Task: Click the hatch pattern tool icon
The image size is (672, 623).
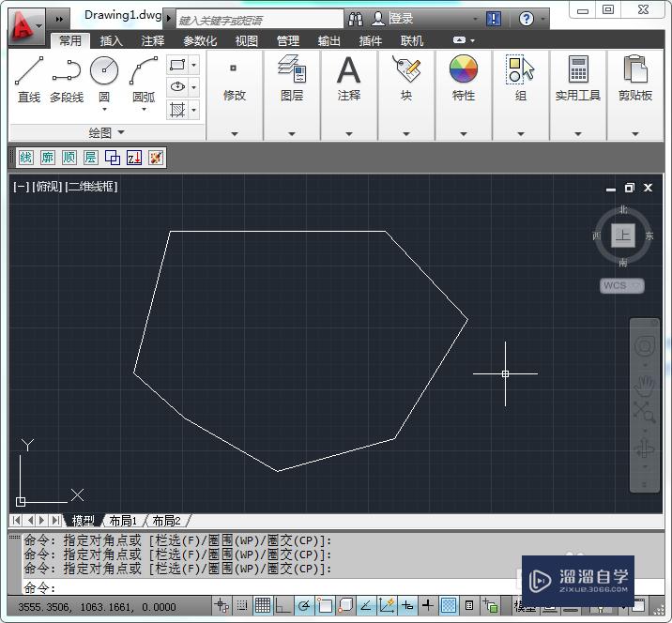Action: [x=177, y=110]
